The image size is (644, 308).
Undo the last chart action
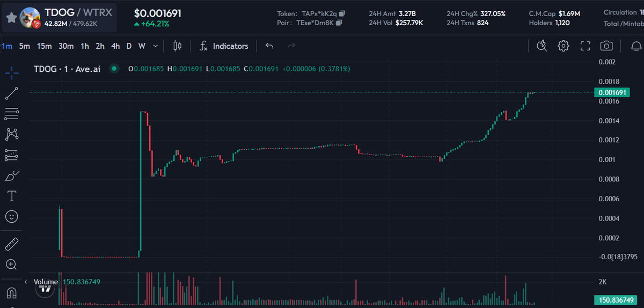point(269,46)
